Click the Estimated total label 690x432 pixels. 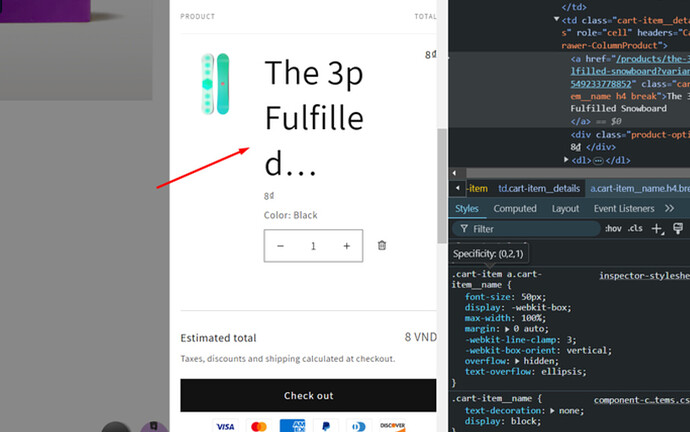(x=218, y=338)
